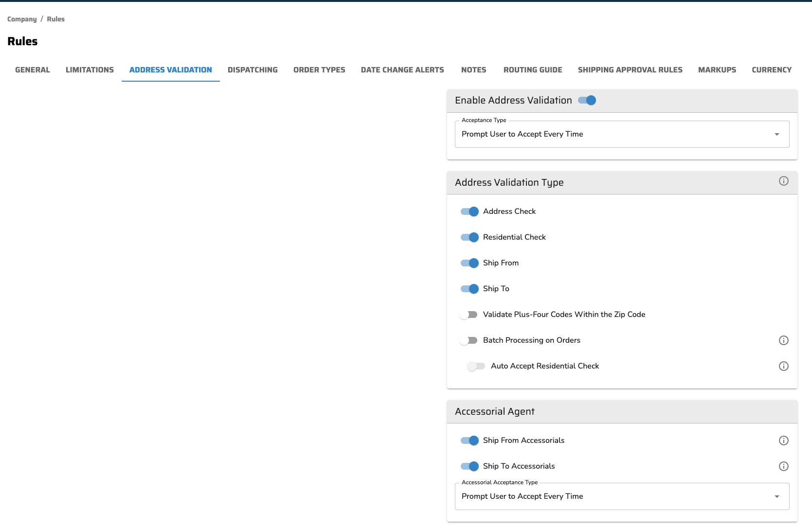Image resolution: width=812 pixels, height=528 pixels.
Task: Turn off the Address Check switch
Action: click(x=469, y=211)
